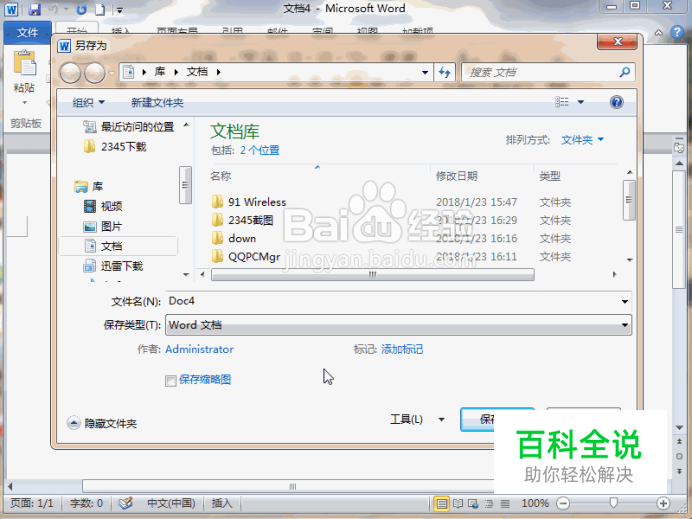Select the 库 node in the navigation tree
The height and width of the screenshot is (519, 692).
click(89, 187)
